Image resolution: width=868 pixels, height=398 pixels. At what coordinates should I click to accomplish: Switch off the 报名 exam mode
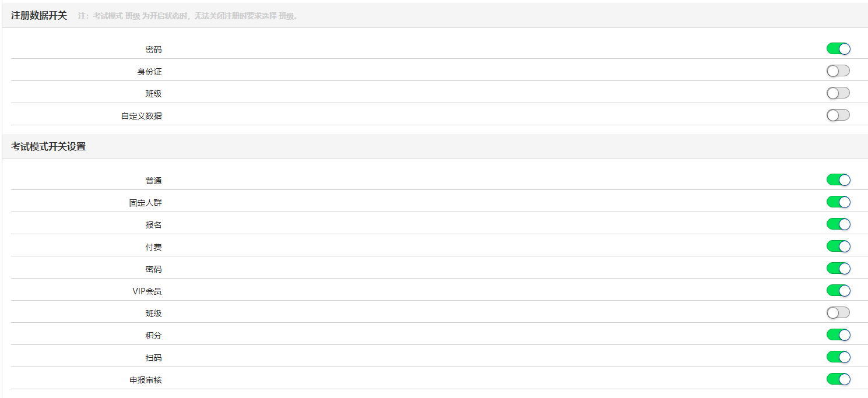pos(838,224)
